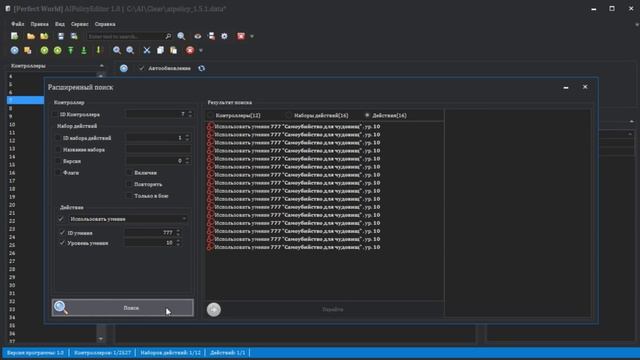Click the application icon in the title bar
640x360 pixels.
pyautogui.click(x=8, y=9)
